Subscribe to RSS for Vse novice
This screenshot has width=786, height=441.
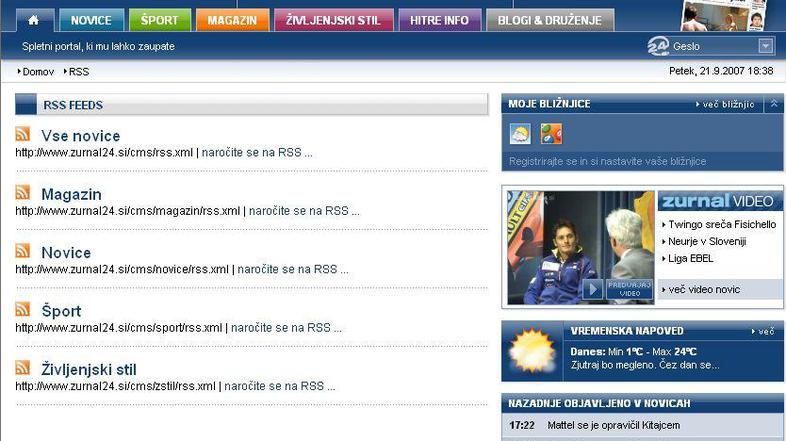(257, 152)
